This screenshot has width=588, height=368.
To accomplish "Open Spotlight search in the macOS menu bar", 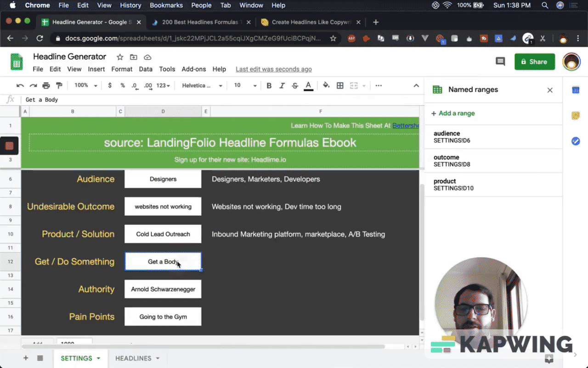I will tap(545, 6).
